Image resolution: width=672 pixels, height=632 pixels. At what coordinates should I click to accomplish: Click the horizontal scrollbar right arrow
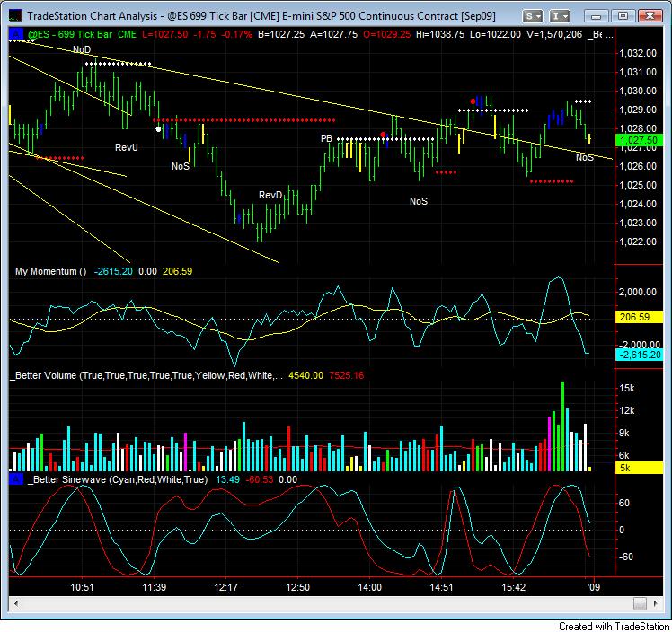coord(655,603)
